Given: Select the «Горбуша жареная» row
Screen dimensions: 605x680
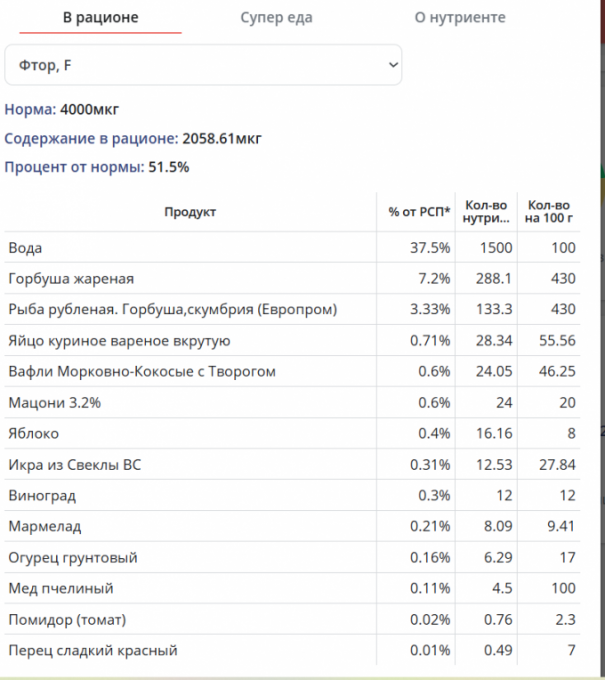Looking at the screenshot, I should pyautogui.click(x=70, y=279).
